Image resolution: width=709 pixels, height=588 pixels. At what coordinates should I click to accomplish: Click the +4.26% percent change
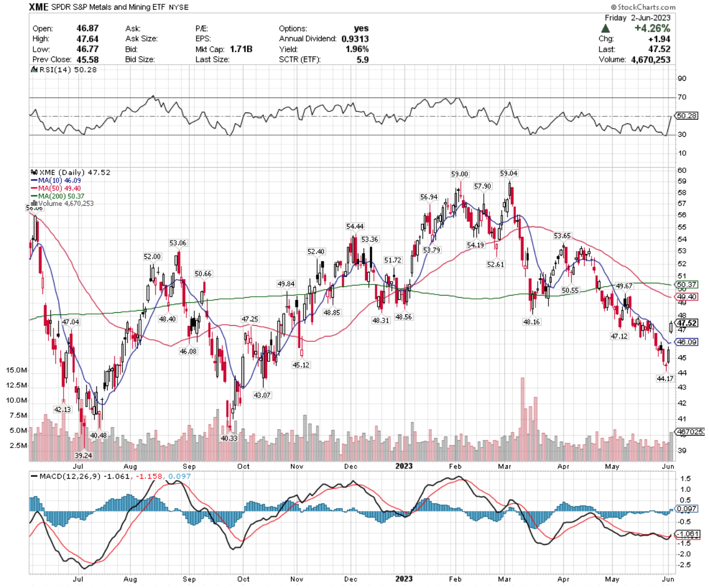click(x=652, y=29)
